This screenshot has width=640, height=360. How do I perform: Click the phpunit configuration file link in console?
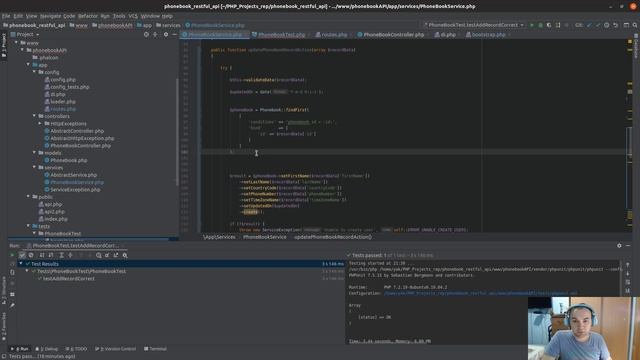point(480,293)
